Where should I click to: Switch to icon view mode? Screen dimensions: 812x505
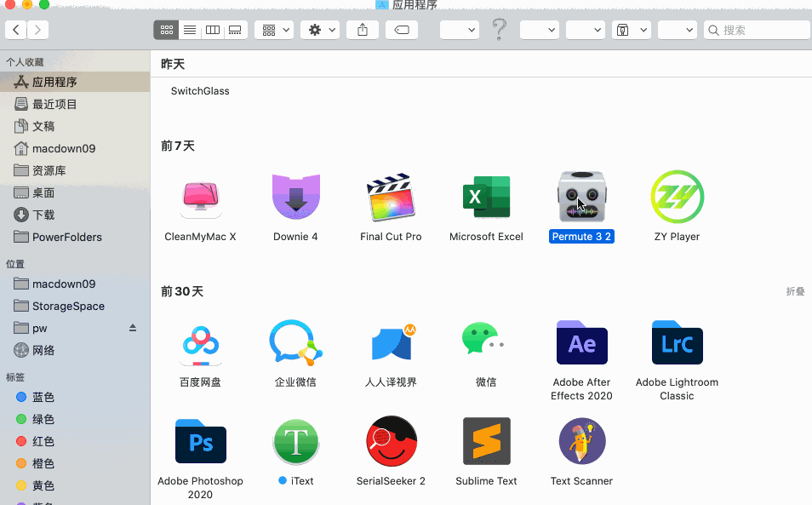[166, 30]
